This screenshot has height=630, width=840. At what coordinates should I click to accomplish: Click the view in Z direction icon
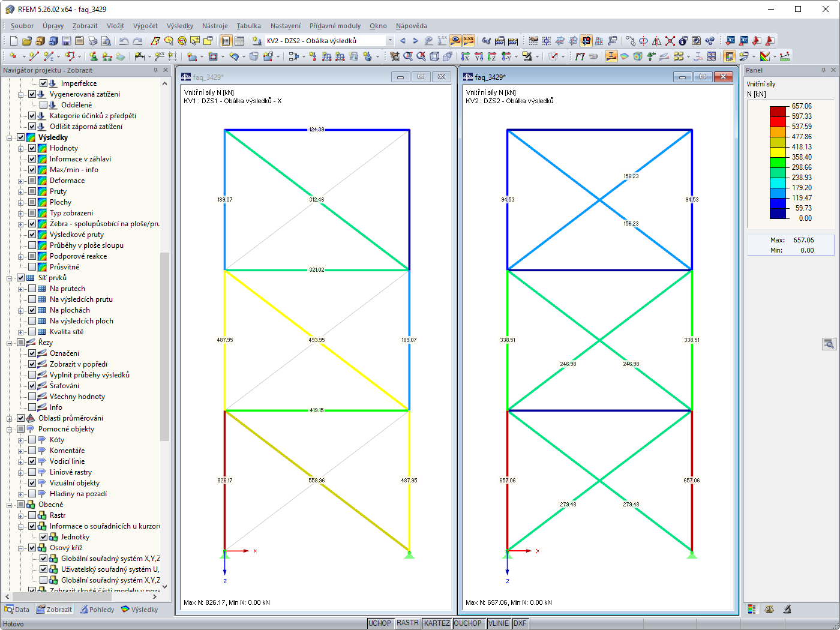coord(492,56)
